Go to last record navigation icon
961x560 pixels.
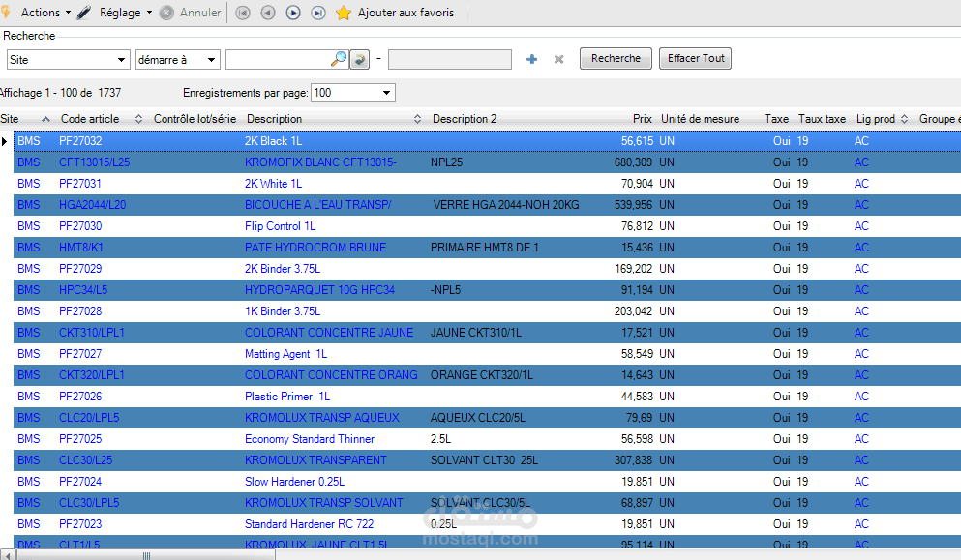[x=318, y=13]
